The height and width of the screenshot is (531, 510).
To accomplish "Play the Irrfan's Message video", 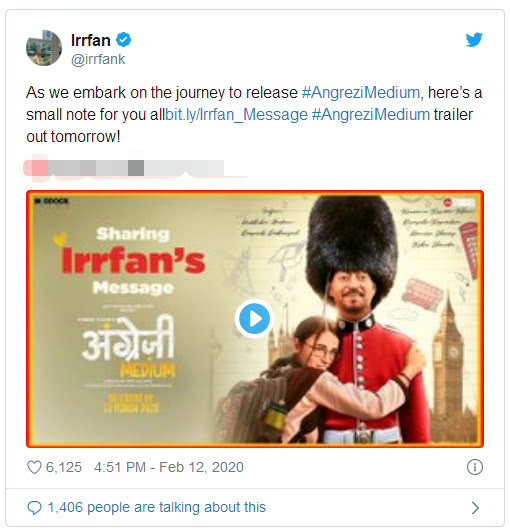I will 255,319.
